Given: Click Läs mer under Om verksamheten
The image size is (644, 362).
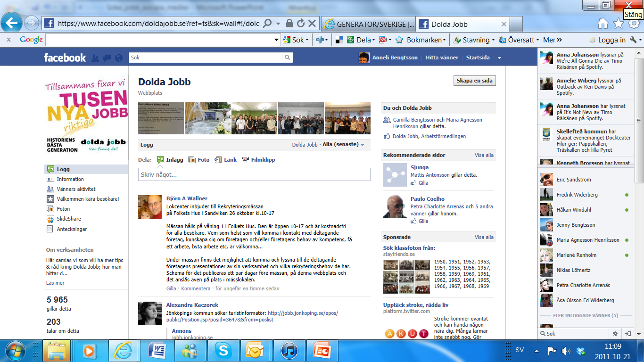Looking at the screenshot, I should tap(55, 283).
